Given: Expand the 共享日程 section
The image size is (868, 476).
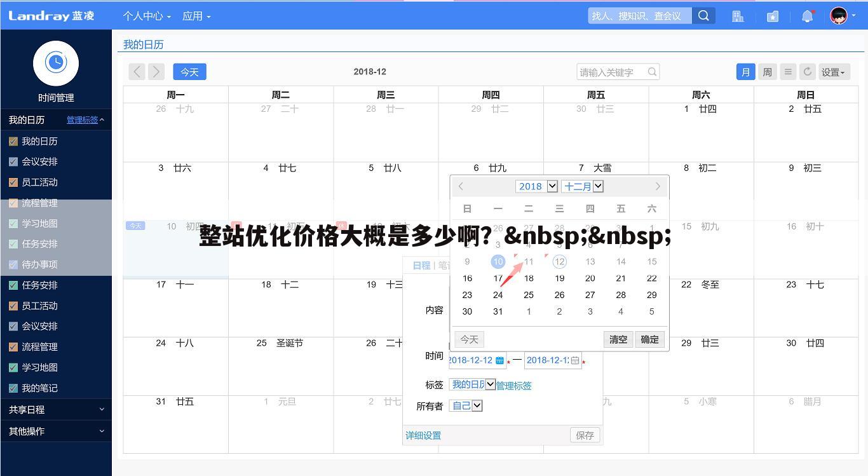Looking at the screenshot, I should 56,410.
